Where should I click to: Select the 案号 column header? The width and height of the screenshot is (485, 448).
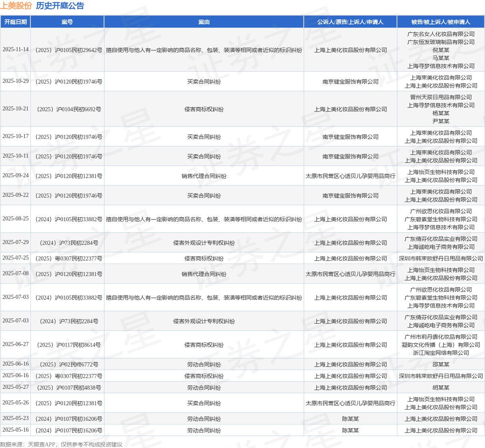pos(67,22)
